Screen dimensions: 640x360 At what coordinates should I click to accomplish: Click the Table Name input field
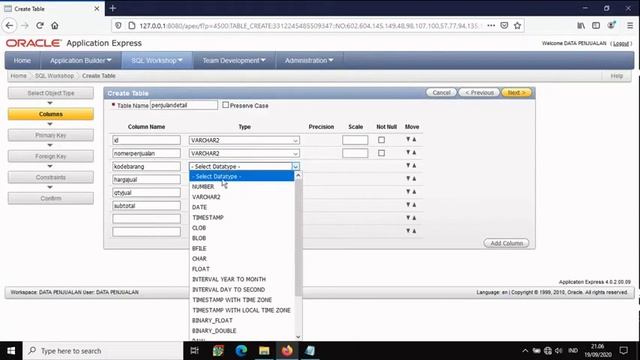pos(184,105)
